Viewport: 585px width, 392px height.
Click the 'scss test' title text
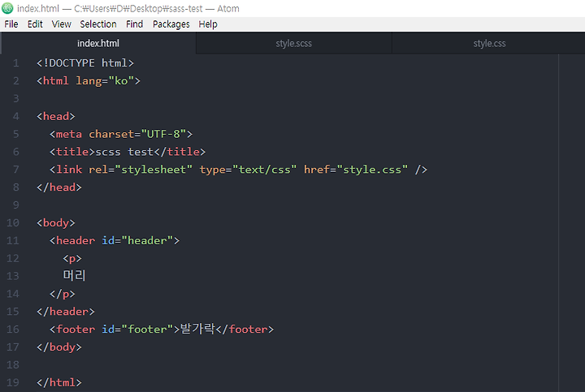(124, 152)
